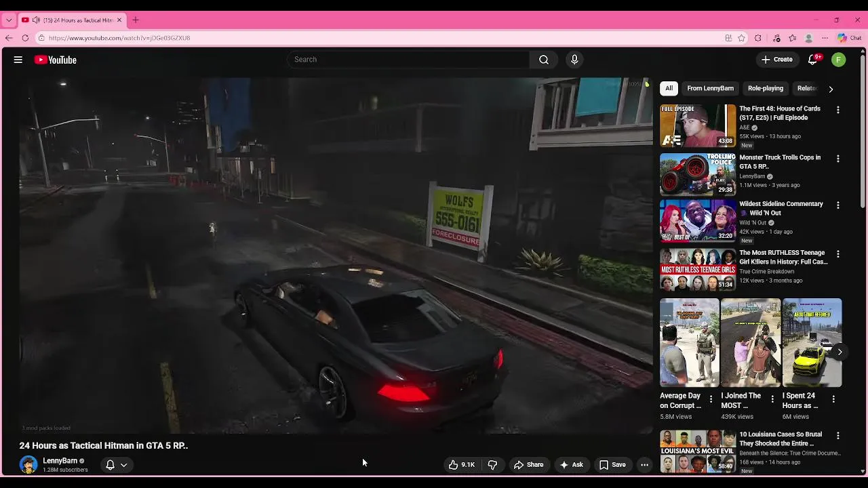868x488 pixels.
Task: Click the search magnifier button
Action: click(544, 60)
